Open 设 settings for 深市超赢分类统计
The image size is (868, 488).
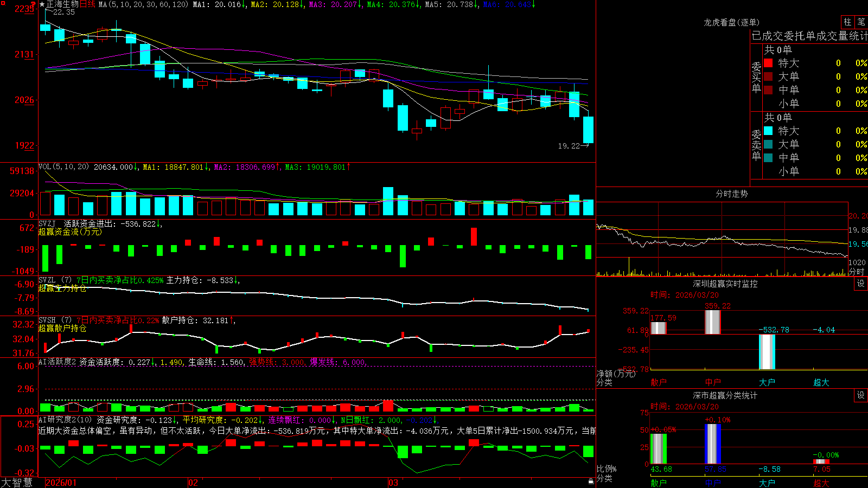[861, 395]
